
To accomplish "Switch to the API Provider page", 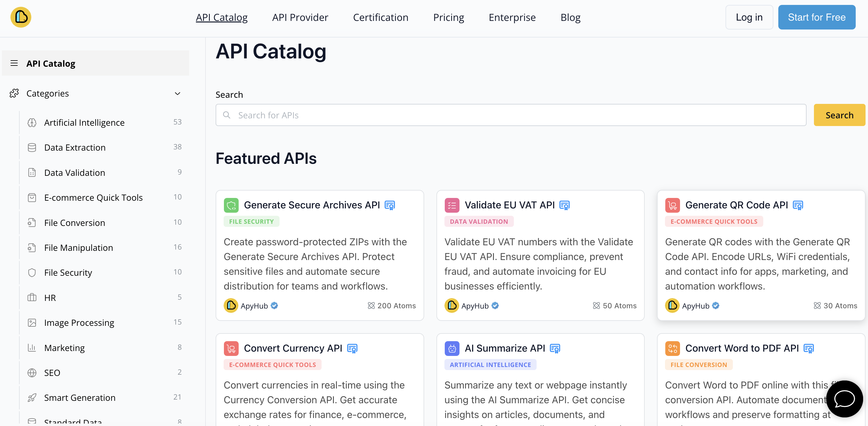I will tap(300, 17).
